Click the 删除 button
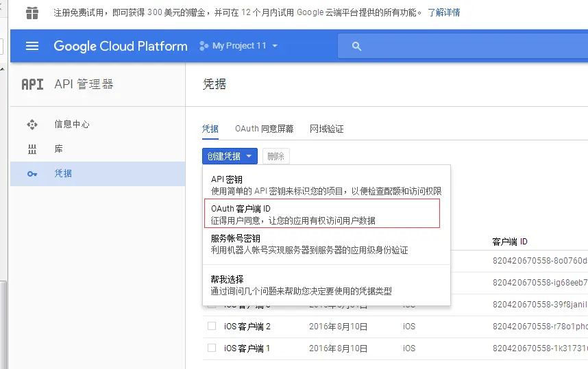This screenshot has width=588, height=369. pyautogui.click(x=276, y=156)
